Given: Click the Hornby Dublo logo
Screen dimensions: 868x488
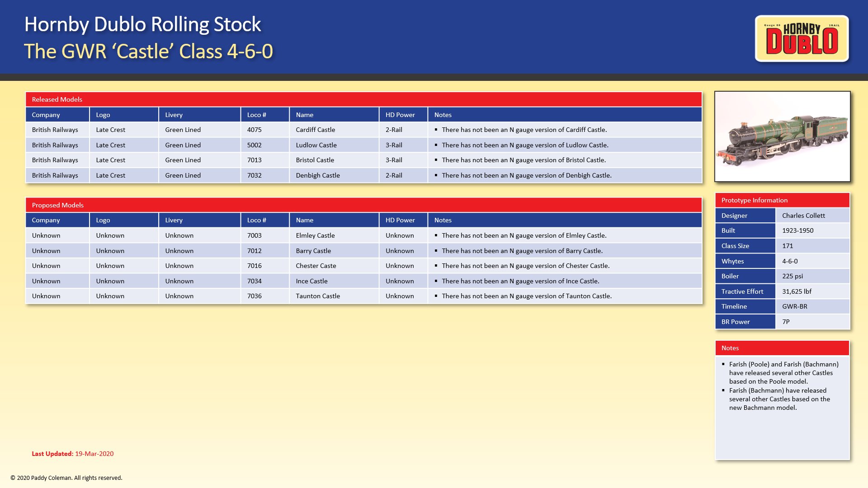Looking at the screenshot, I should pyautogui.click(x=802, y=38).
